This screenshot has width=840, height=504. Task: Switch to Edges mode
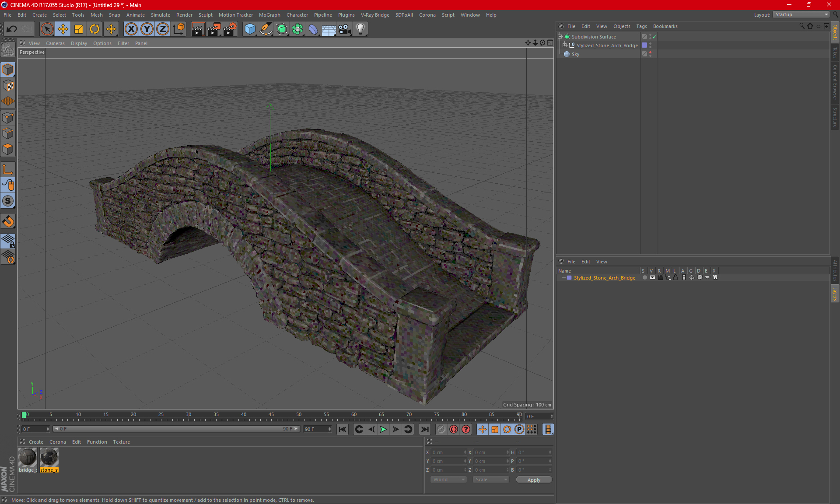click(x=8, y=133)
